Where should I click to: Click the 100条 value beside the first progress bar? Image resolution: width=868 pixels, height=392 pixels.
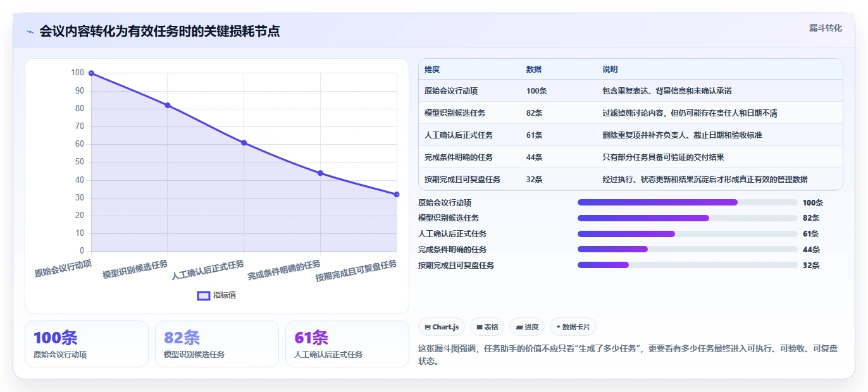coord(813,203)
